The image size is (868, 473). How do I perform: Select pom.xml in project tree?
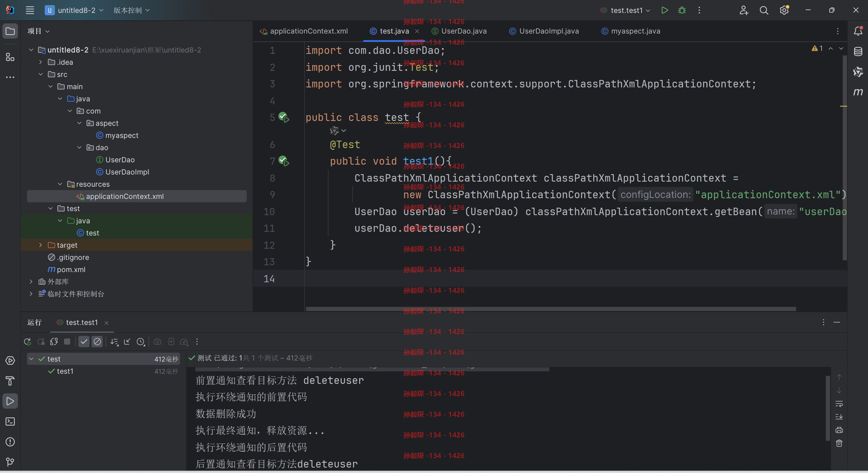click(66, 270)
